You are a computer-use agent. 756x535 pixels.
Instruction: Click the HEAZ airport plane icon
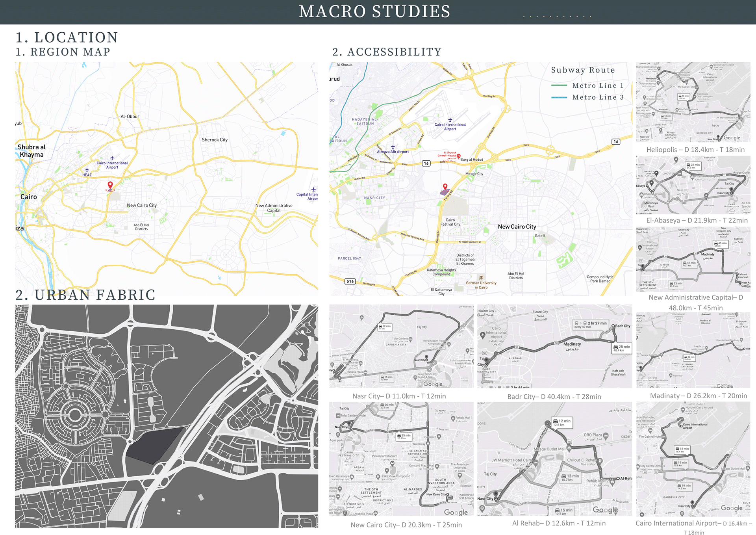pos(87,170)
